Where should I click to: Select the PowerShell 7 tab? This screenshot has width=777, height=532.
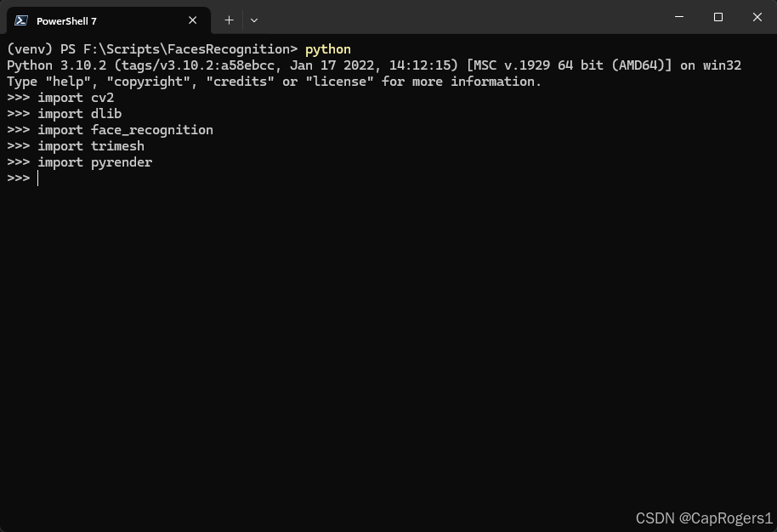[109, 20]
